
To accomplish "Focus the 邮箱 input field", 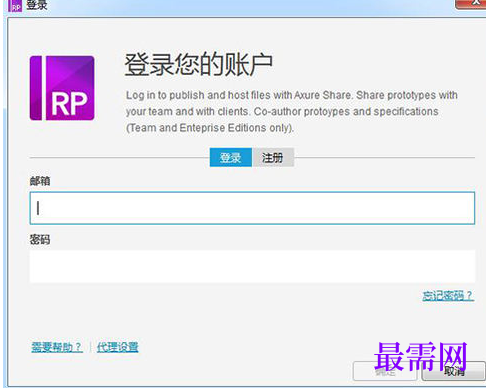I will [x=252, y=208].
